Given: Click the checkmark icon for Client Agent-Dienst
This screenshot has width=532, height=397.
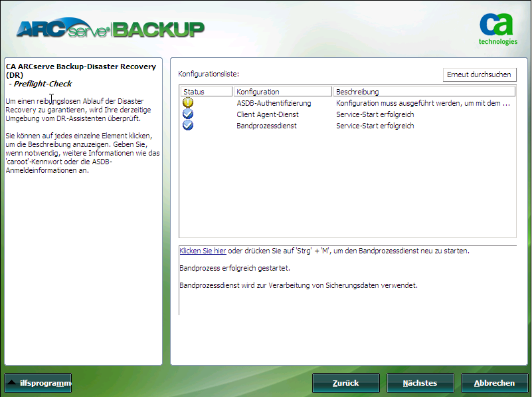Looking at the screenshot, I should [188, 114].
